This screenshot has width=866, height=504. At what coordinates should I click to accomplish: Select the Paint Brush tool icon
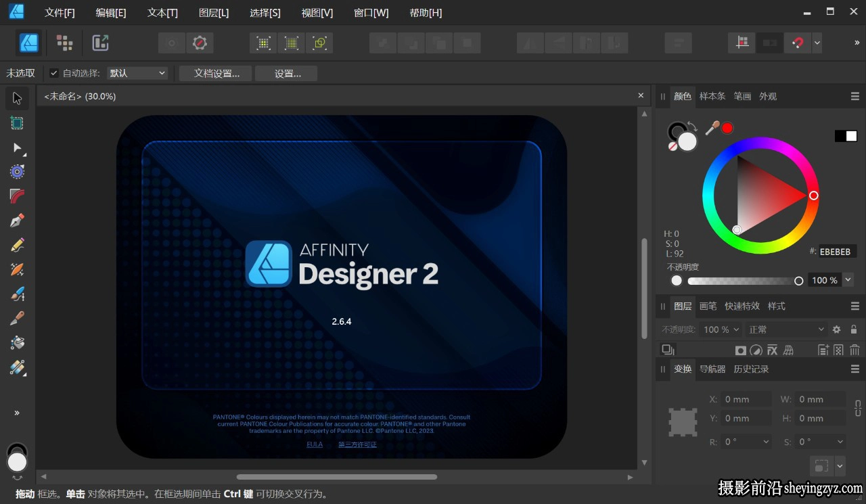click(17, 294)
